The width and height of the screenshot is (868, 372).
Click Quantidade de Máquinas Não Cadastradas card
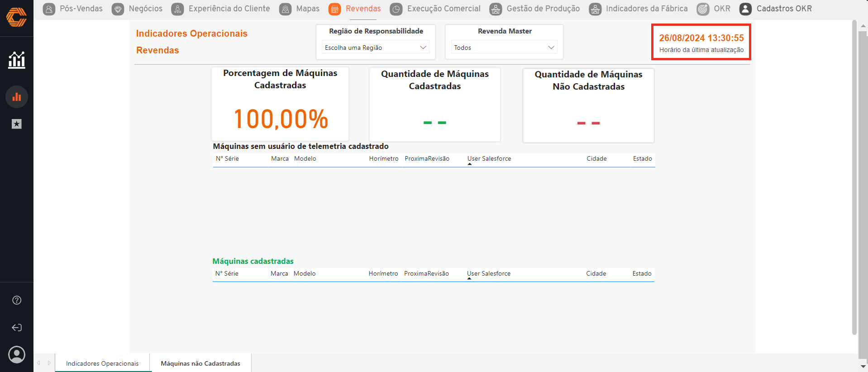pos(588,105)
